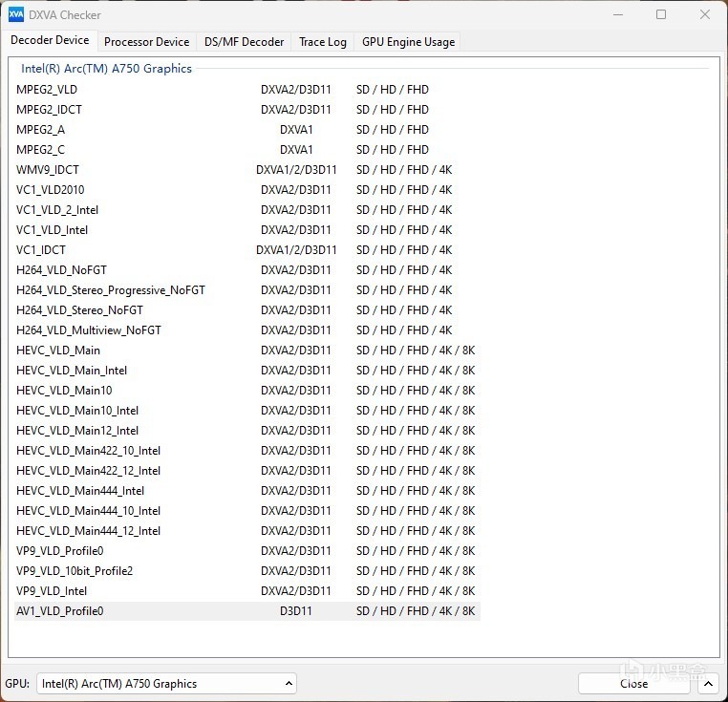Click the DXVA1/2/D3D11 cell of WMV9_IDCT
Viewport: 728px width, 702px height.
pos(296,169)
